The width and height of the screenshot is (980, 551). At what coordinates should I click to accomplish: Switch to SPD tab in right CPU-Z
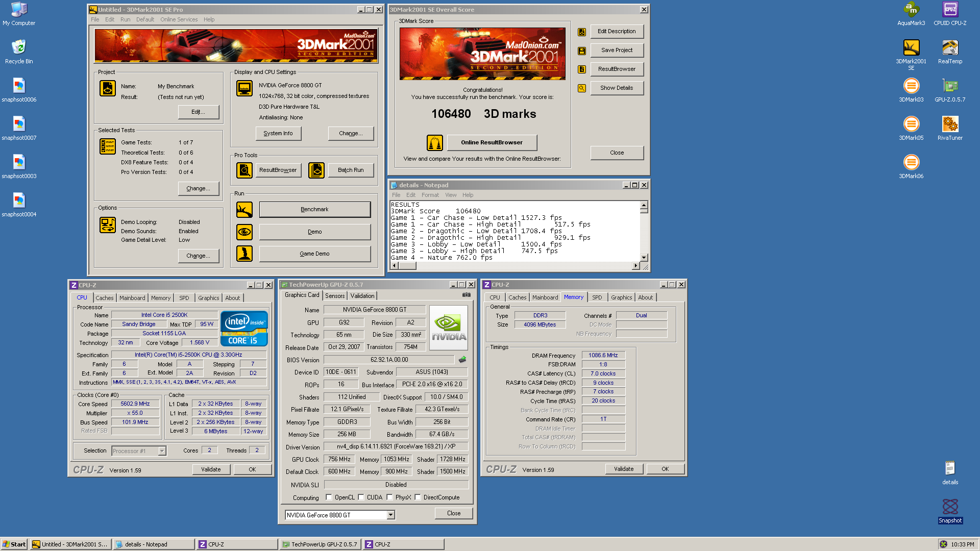(597, 297)
